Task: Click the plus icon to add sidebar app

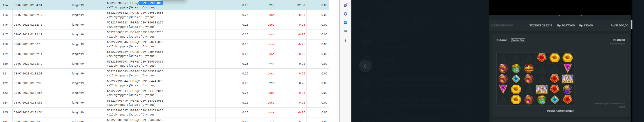Action: pyautogui.click(x=346, y=41)
